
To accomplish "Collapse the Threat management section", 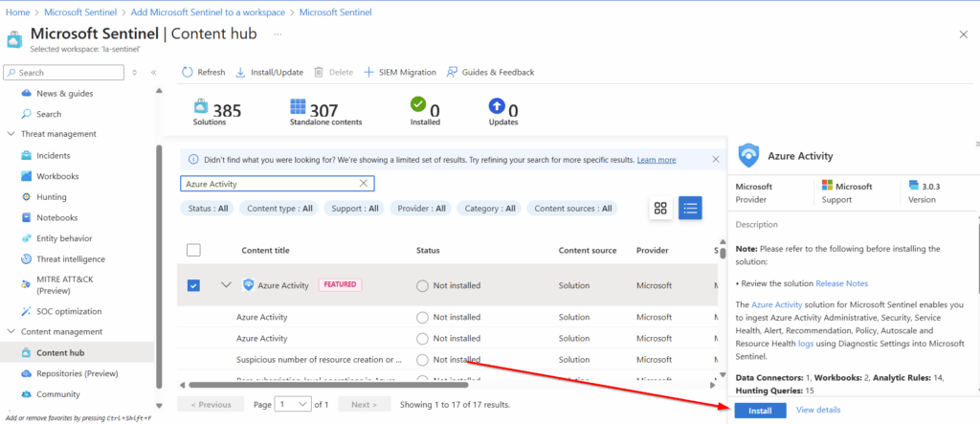I will tap(11, 134).
